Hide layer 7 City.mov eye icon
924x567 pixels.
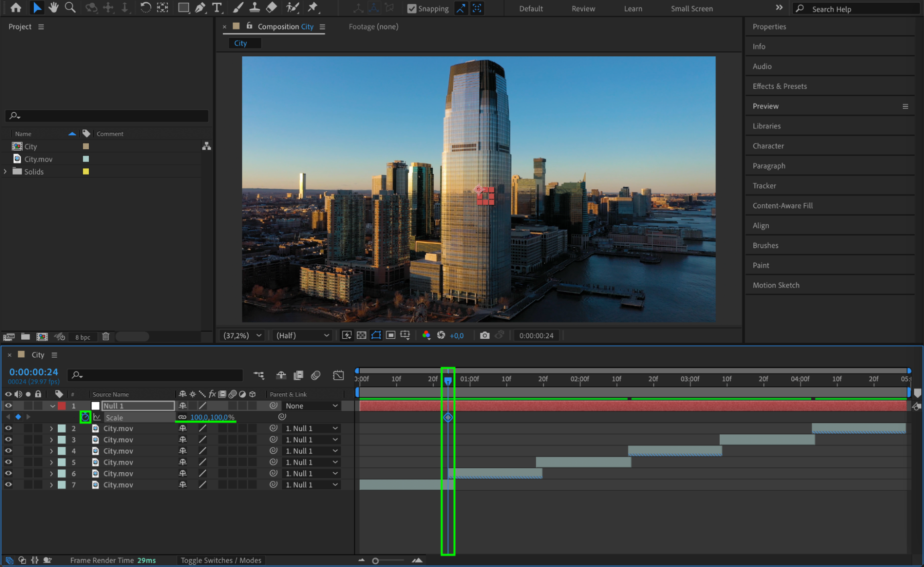8,485
